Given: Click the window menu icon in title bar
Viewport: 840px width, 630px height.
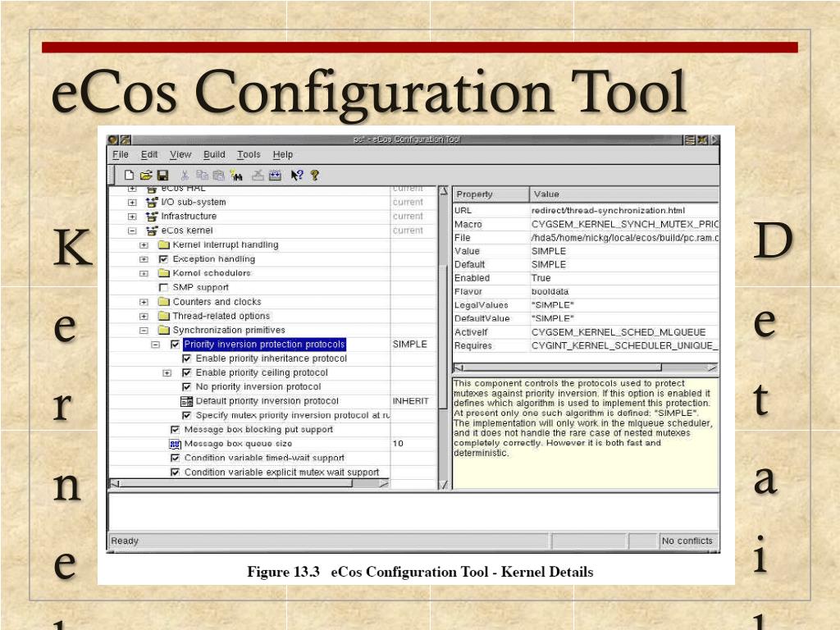Looking at the screenshot, I should click(113, 139).
